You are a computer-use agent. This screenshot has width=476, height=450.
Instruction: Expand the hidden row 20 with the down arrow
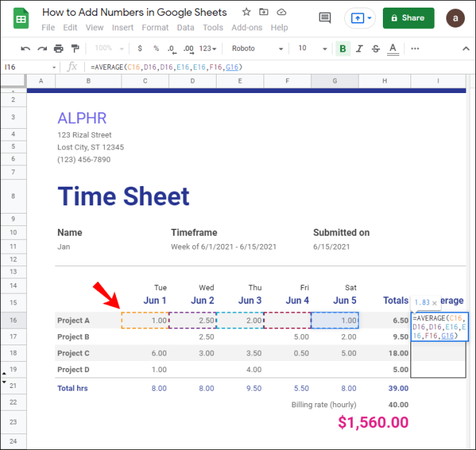pyautogui.click(x=4, y=382)
